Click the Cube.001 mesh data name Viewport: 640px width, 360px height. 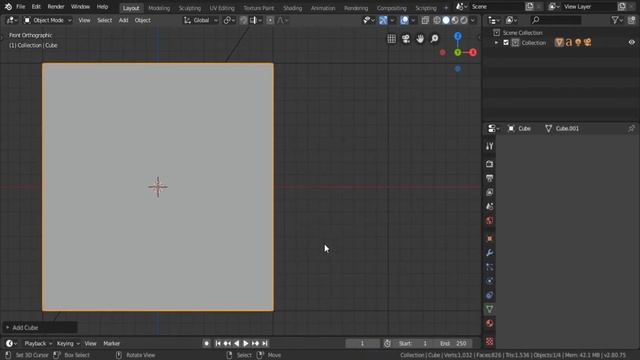click(x=567, y=129)
